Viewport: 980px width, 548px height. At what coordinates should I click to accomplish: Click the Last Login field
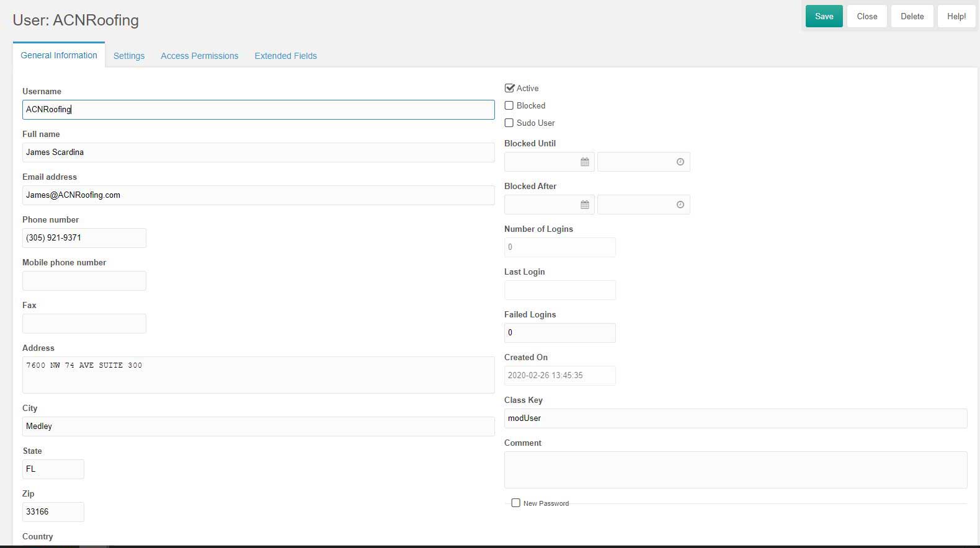[560, 290]
